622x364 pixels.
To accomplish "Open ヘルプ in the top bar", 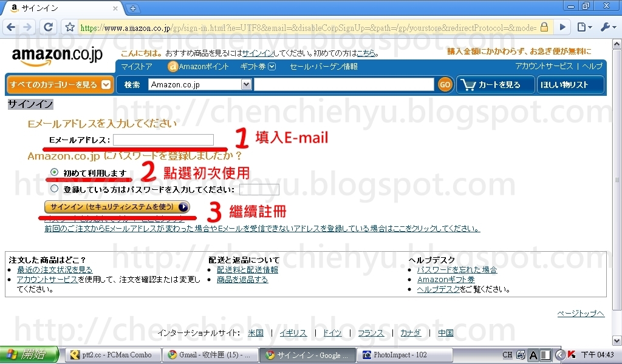I will coord(593,66).
